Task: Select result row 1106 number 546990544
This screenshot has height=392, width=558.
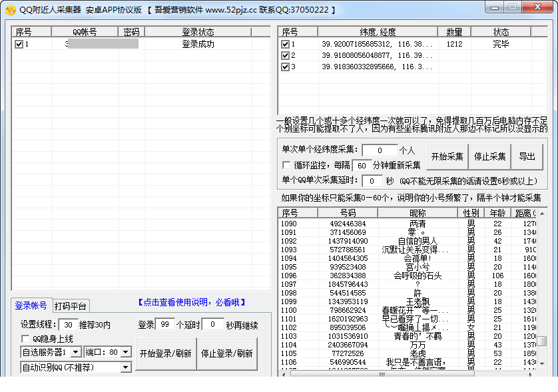Action: (348, 362)
